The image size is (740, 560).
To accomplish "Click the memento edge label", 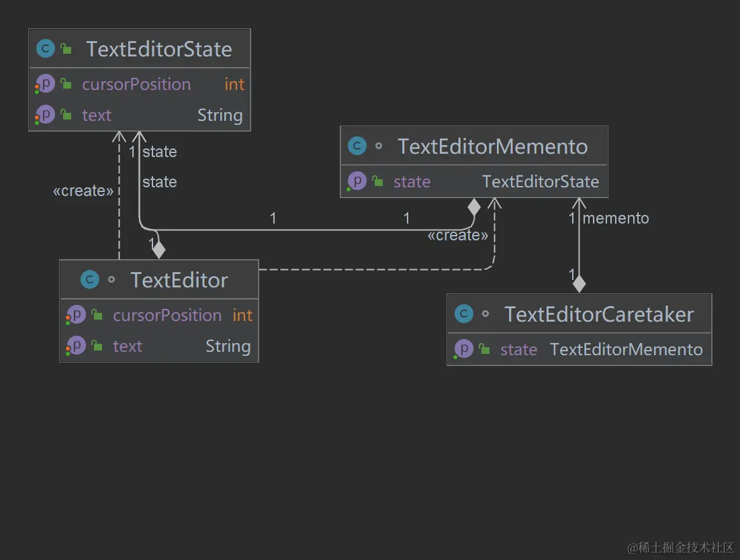I will (x=616, y=218).
